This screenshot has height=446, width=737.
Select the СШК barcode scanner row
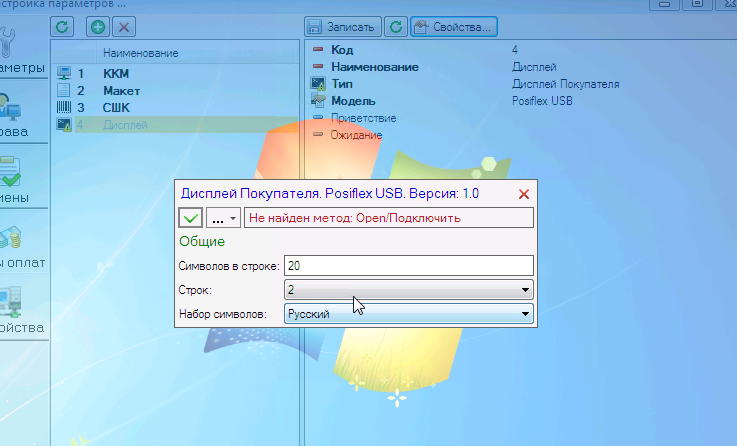[175, 108]
